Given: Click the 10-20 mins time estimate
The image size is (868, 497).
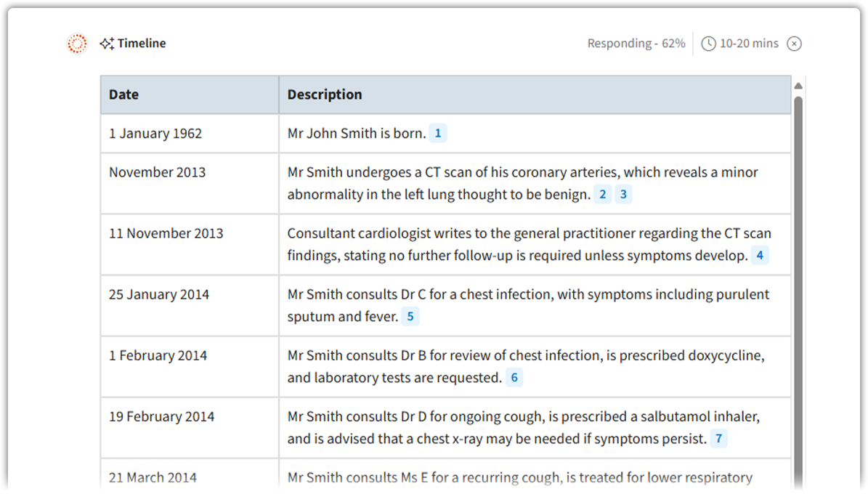Looking at the screenshot, I should 749,44.
